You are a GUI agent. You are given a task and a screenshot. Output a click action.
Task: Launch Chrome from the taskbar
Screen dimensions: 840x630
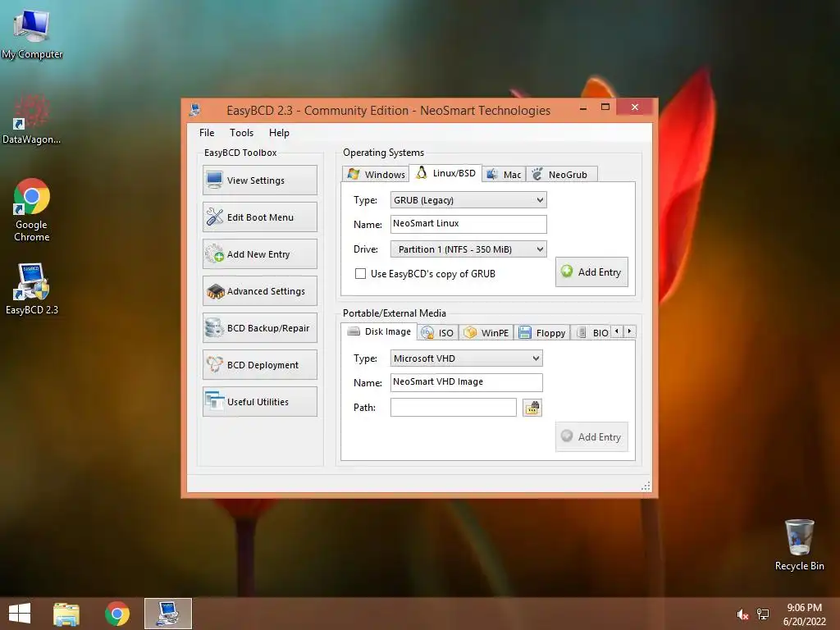click(117, 614)
